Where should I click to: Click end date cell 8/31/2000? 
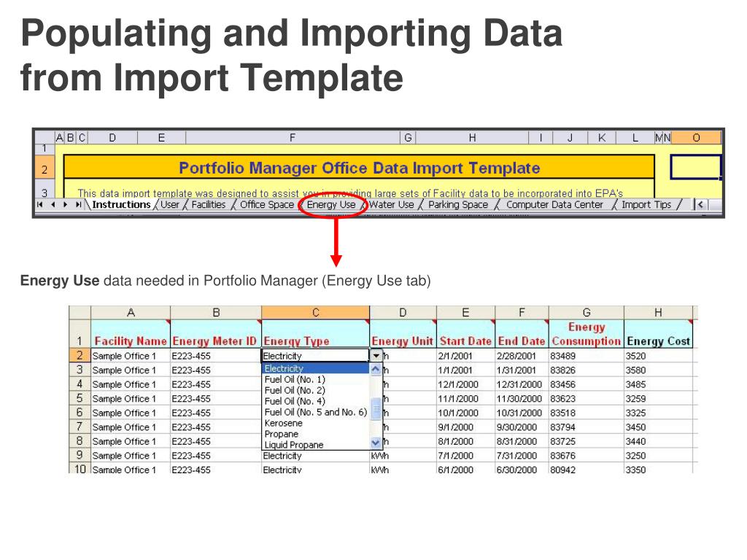(522, 441)
